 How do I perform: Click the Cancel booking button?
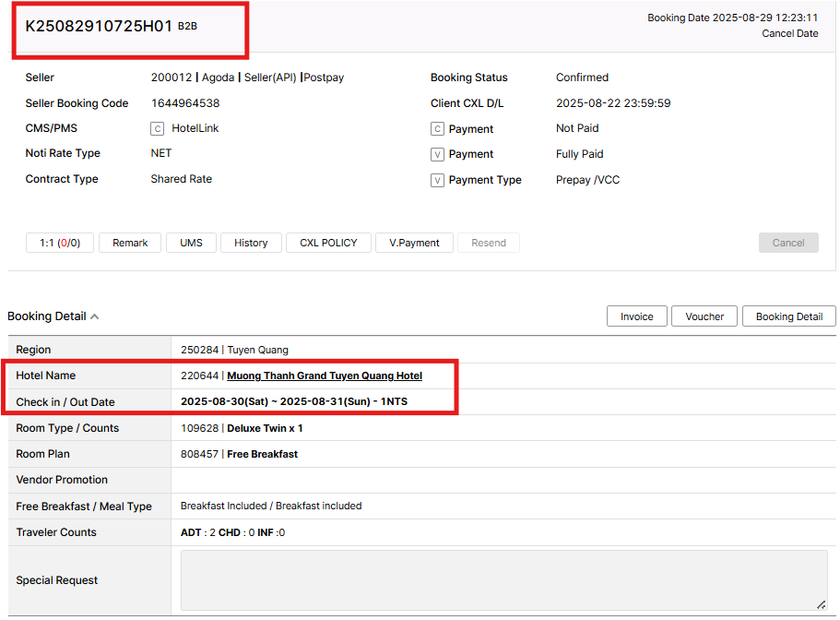click(x=787, y=243)
